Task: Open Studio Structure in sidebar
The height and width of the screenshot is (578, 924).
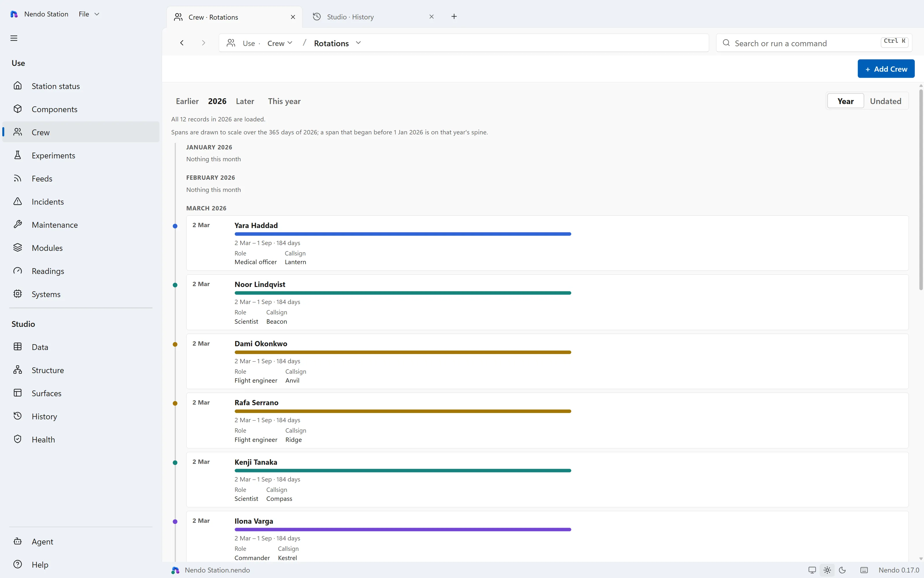Action: (81, 370)
